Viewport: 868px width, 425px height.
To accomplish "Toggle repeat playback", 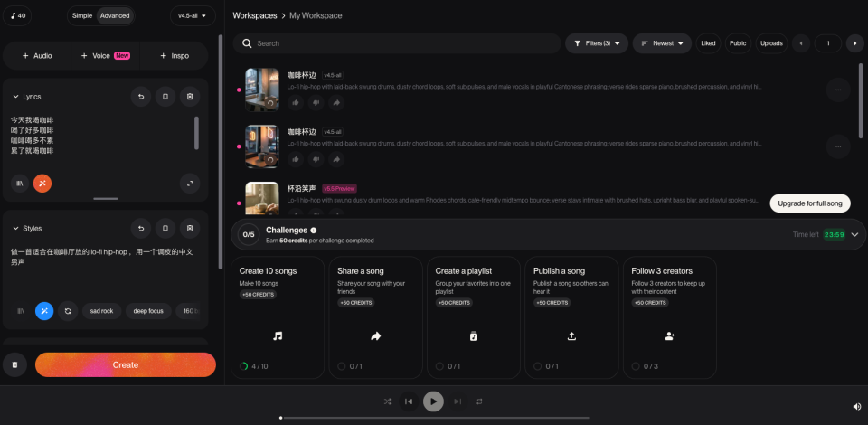I will pos(479,401).
